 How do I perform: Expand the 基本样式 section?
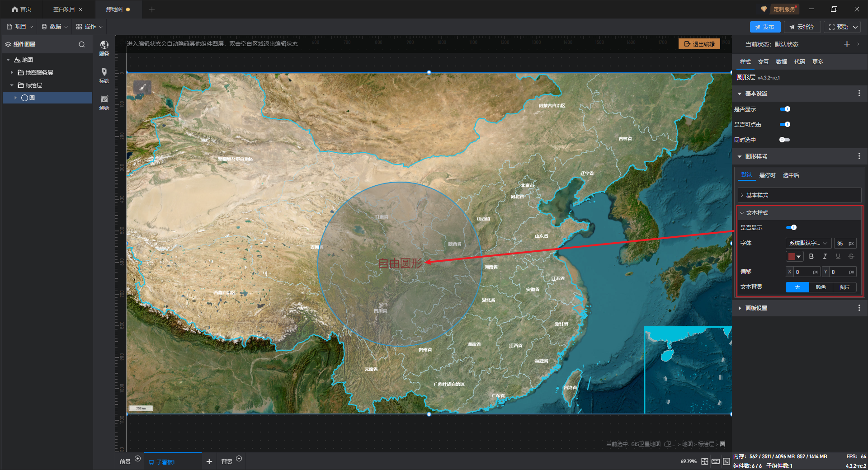point(742,195)
